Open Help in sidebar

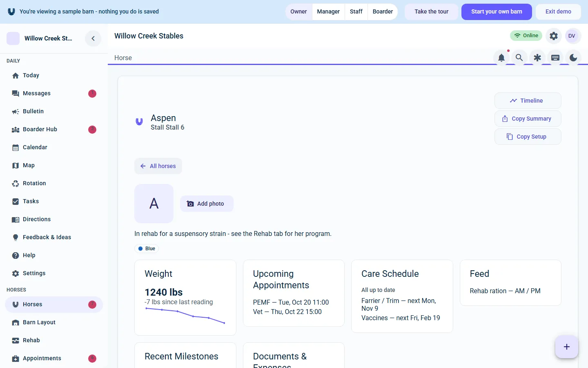pyautogui.click(x=54, y=255)
